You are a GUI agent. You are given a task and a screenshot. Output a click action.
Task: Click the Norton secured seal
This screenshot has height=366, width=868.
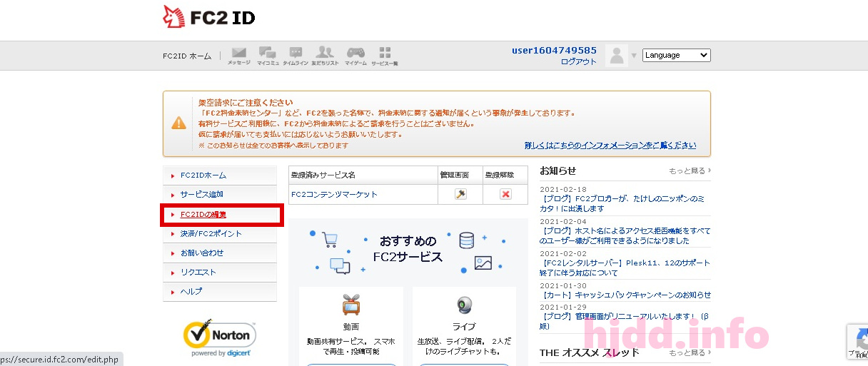coord(220,337)
